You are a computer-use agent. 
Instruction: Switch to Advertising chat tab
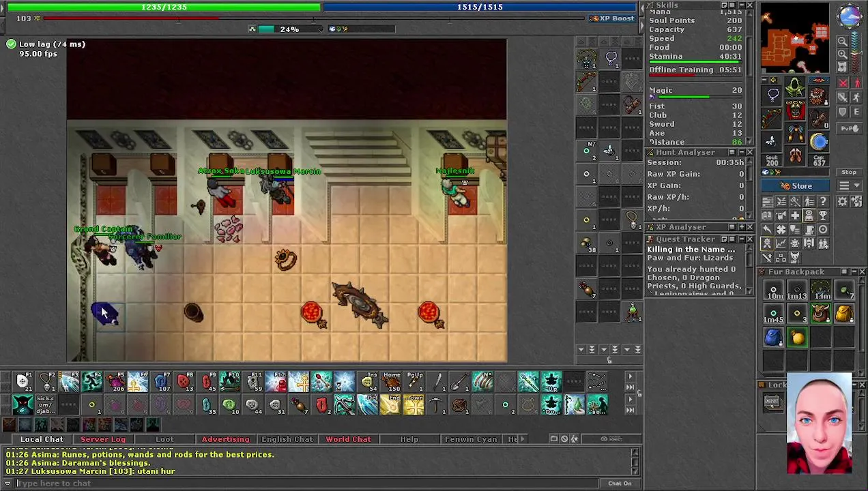point(225,439)
